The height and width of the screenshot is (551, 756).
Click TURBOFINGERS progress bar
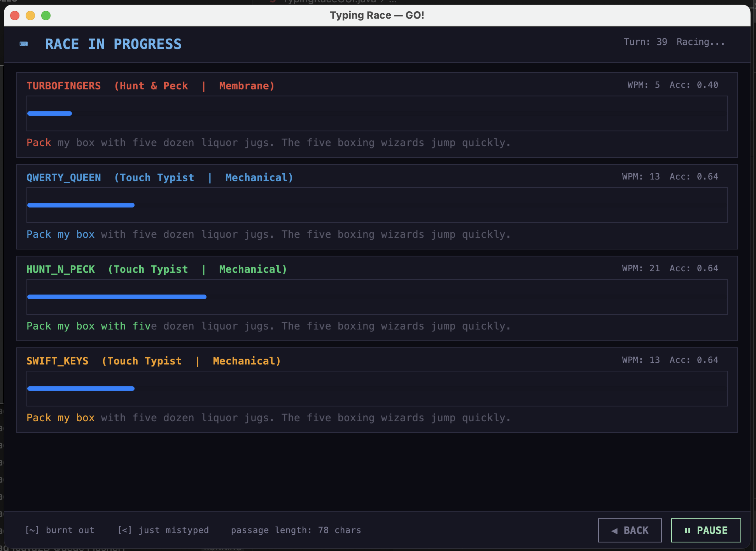[377, 113]
